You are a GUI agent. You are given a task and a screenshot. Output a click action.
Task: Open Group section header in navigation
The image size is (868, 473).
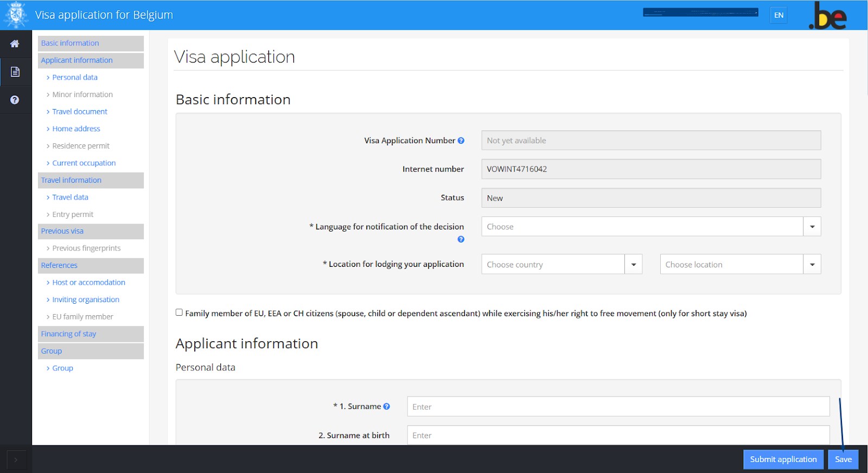91,351
